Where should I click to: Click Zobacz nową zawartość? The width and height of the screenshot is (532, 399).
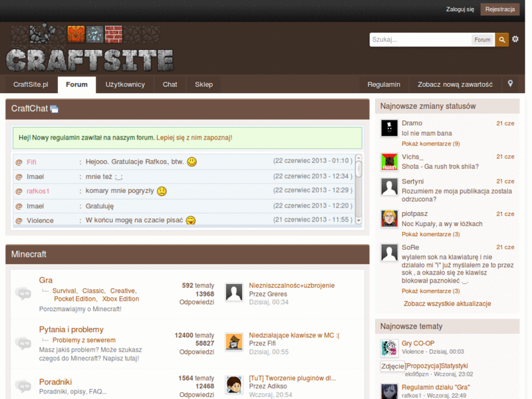(455, 84)
